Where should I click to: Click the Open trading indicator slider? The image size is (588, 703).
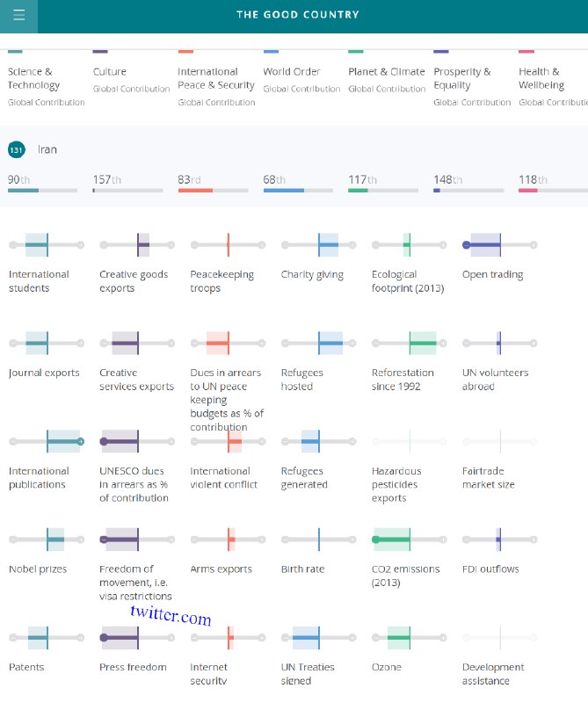(x=498, y=244)
